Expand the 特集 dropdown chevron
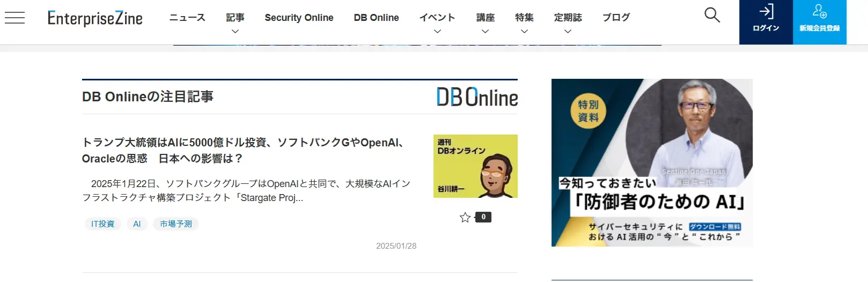Viewport: 868px width, 282px height. (524, 32)
